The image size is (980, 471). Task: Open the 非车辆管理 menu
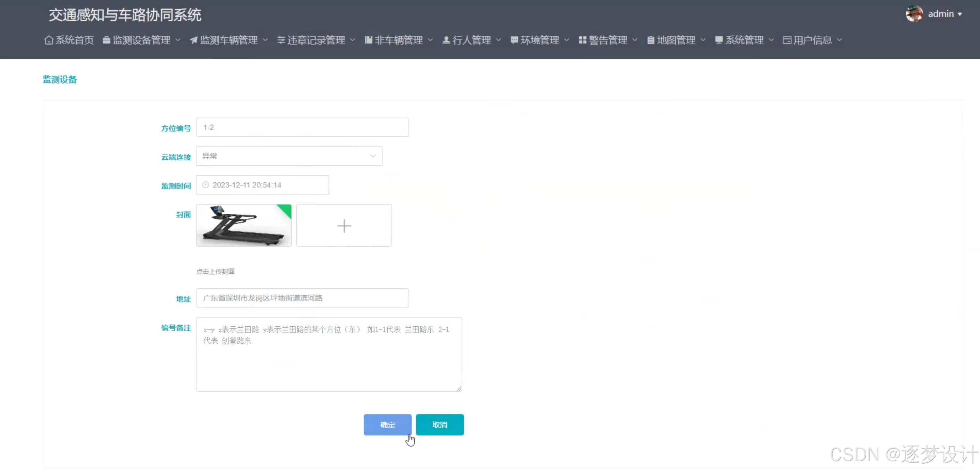pyautogui.click(x=398, y=40)
